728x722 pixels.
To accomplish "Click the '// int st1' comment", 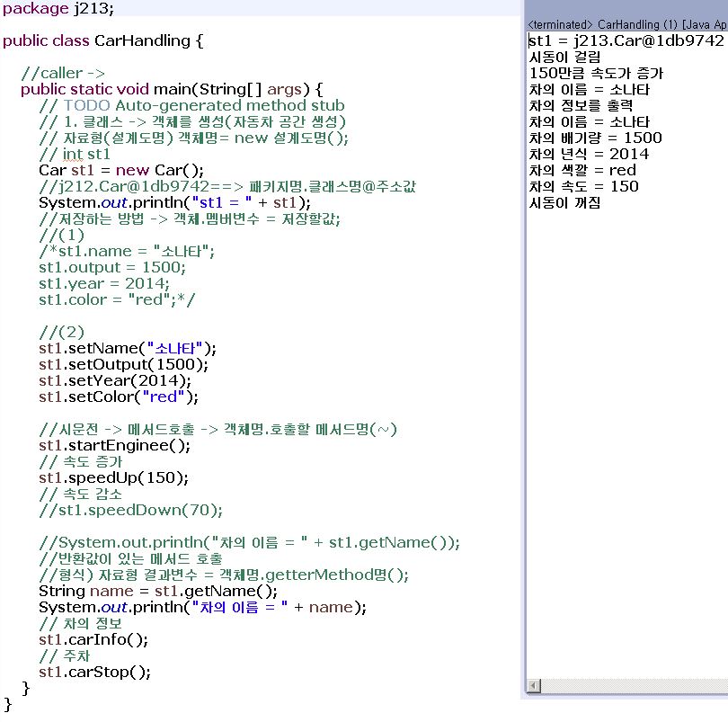I will click(x=75, y=155).
